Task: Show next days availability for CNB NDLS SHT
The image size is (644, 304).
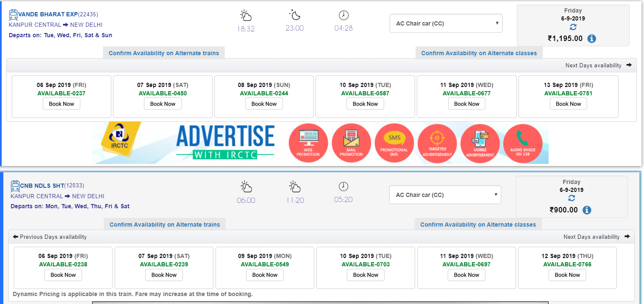Action: 596,237
